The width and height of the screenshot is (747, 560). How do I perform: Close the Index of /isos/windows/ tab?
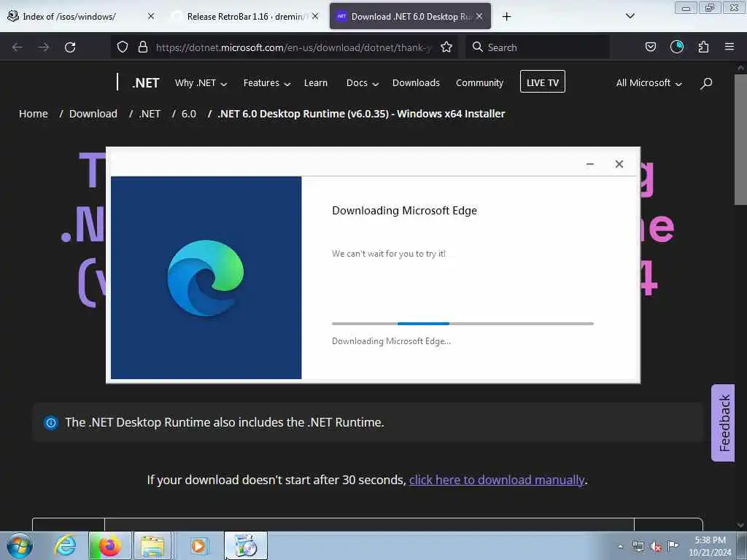150,16
